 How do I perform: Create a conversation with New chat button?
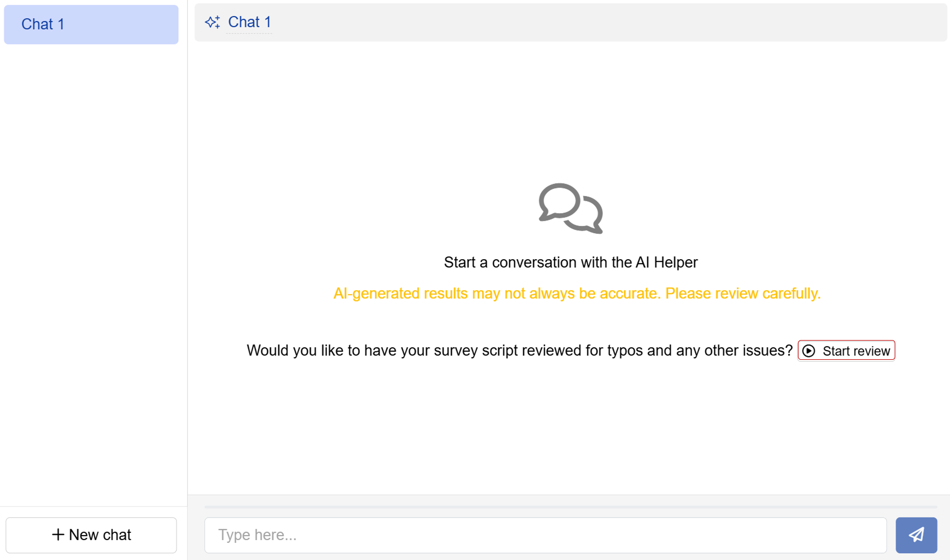91,535
